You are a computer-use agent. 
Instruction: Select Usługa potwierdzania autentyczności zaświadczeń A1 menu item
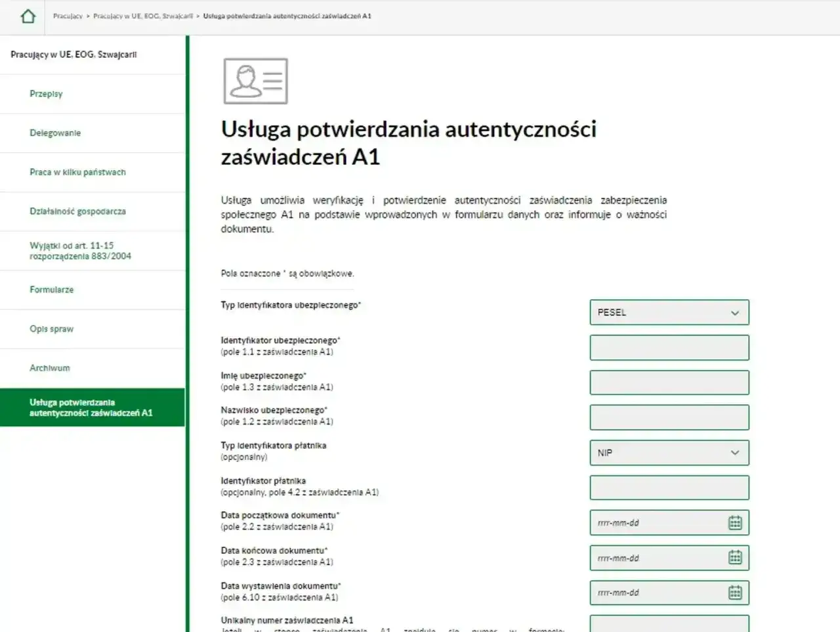pyautogui.click(x=93, y=408)
